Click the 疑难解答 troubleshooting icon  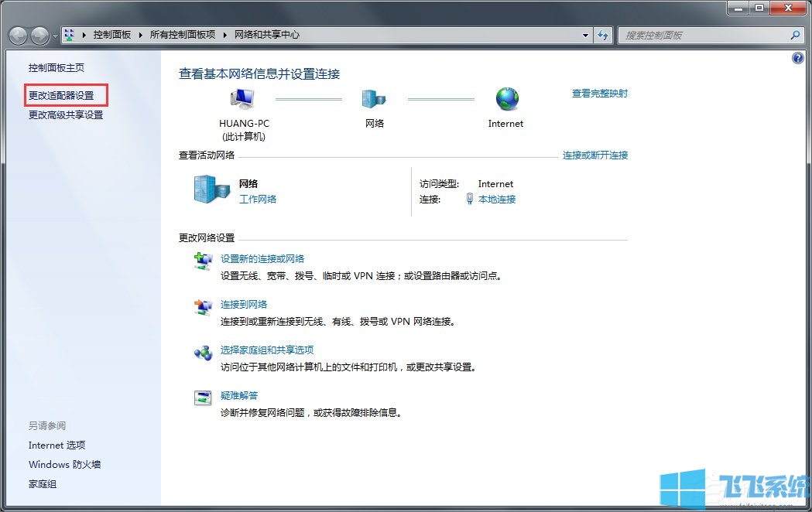pyautogui.click(x=203, y=399)
